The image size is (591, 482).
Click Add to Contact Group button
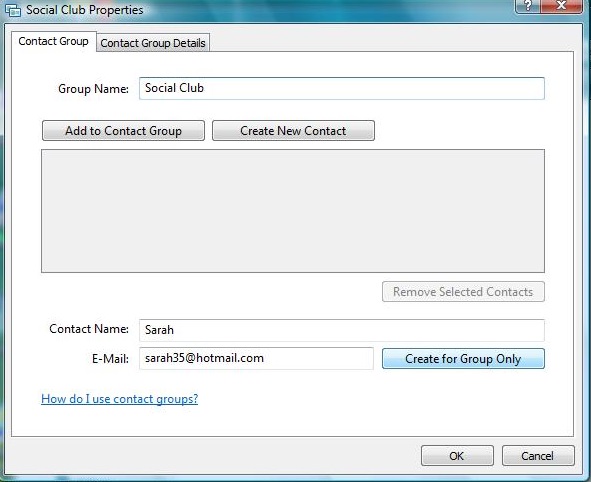coord(123,131)
